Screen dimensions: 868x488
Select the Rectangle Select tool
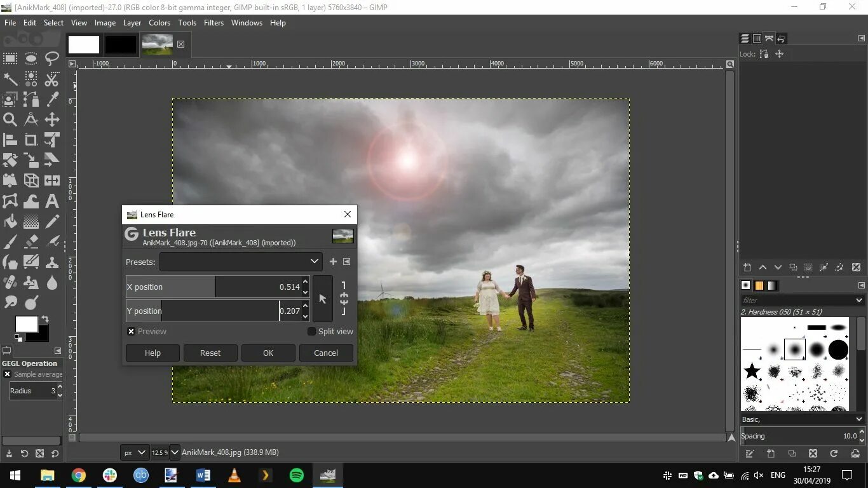pyautogui.click(x=10, y=58)
